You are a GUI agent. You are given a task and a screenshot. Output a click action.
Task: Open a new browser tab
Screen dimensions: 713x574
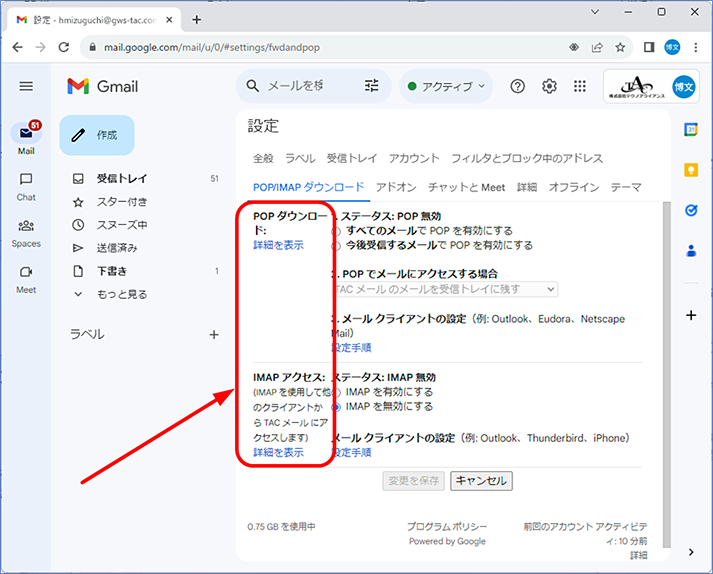[x=196, y=20]
